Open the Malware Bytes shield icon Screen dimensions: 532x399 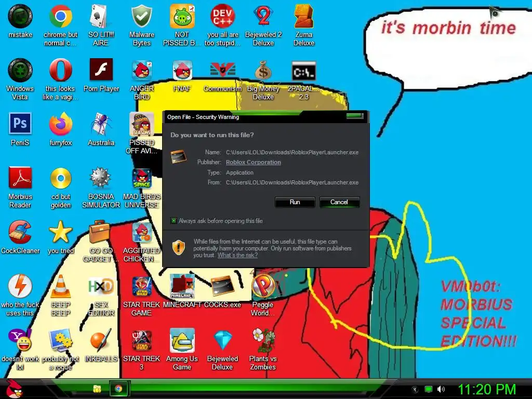coord(141,16)
